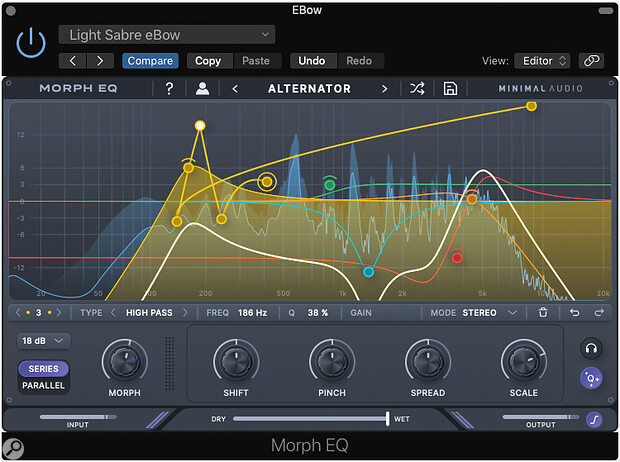Select the cyan notch filter node

pyautogui.click(x=369, y=272)
